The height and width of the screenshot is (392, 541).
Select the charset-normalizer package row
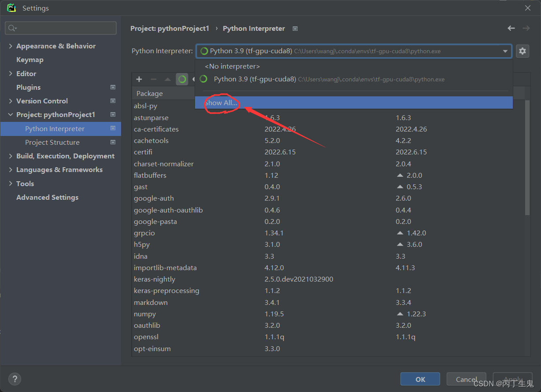328,164
